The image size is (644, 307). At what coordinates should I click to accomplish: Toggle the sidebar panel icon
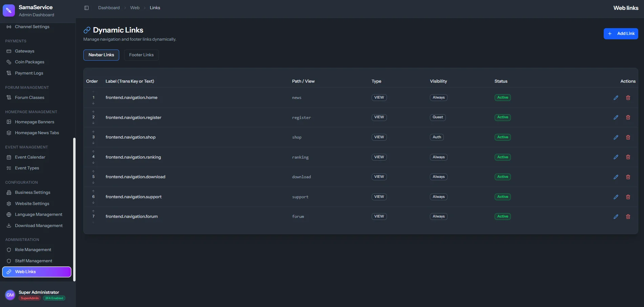coord(86,8)
